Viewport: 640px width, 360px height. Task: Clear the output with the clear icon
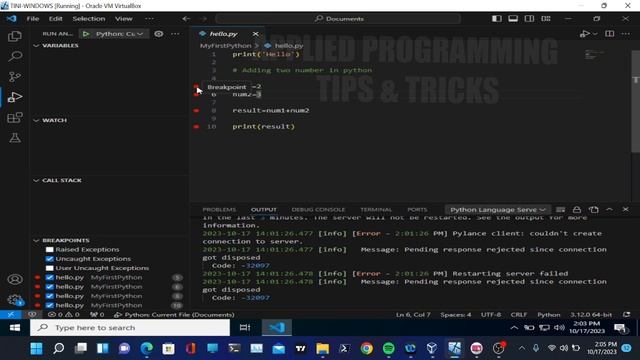[560, 209]
